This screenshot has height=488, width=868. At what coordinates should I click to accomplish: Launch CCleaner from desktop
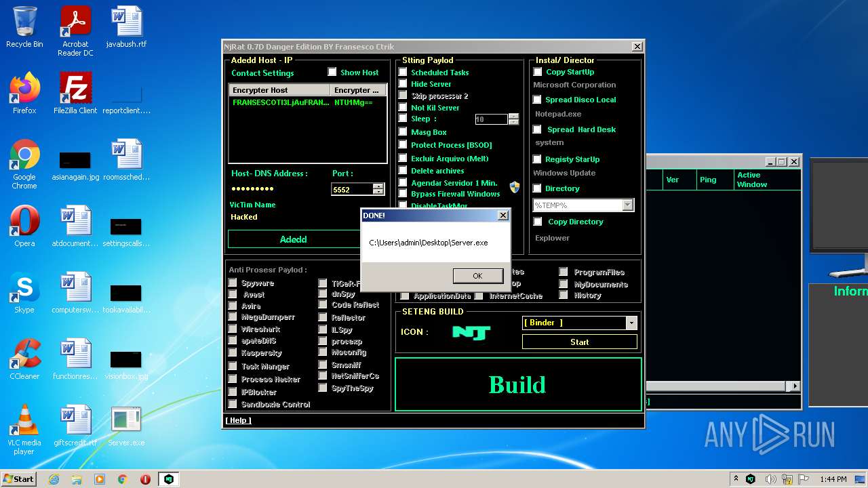[24, 359]
